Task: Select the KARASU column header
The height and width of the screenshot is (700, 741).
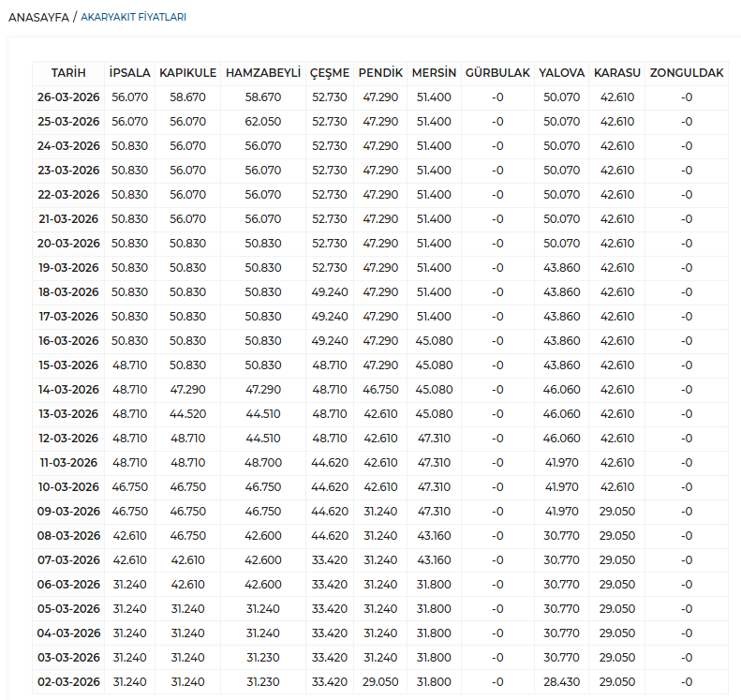Action: click(617, 73)
